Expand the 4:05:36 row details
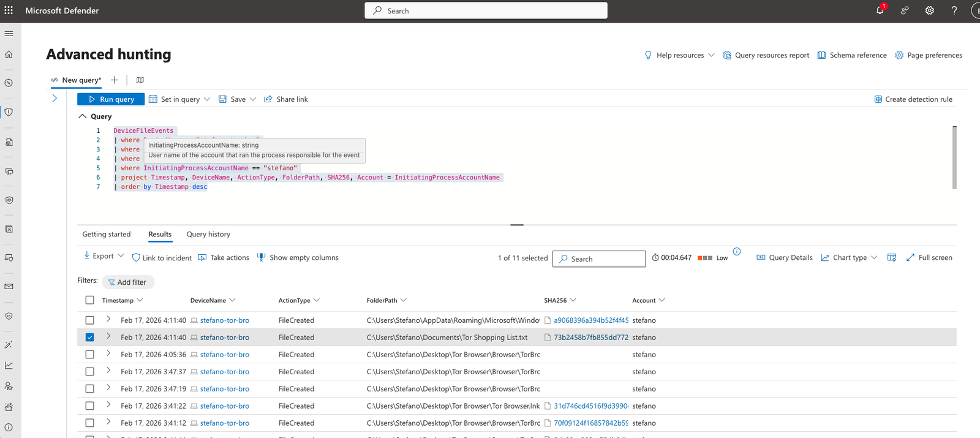The image size is (980, 438). tap(108, 353)
